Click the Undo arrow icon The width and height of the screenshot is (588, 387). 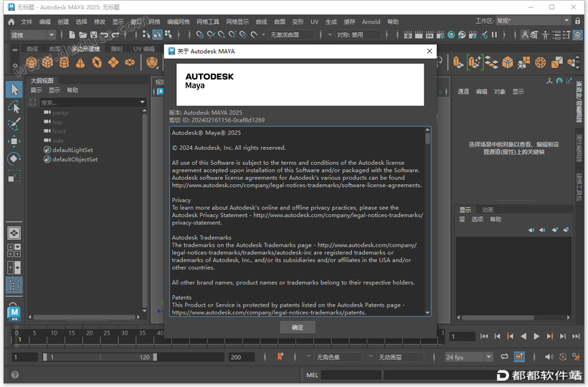(x=104, y=35)
